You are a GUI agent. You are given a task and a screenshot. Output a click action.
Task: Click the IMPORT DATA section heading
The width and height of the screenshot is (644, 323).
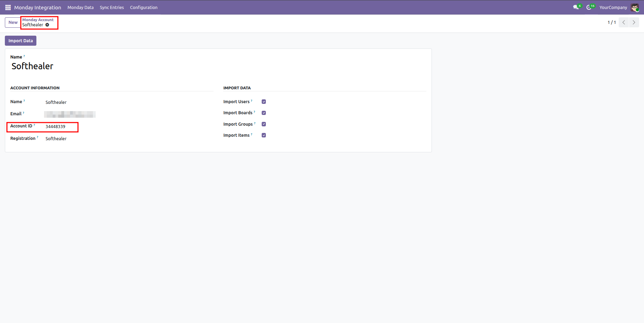tap(237, 88)
